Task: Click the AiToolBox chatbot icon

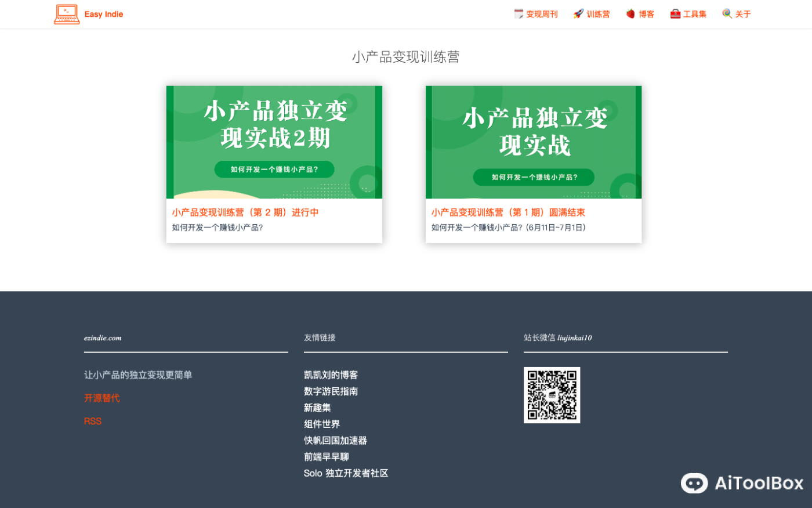Action: 694,483
